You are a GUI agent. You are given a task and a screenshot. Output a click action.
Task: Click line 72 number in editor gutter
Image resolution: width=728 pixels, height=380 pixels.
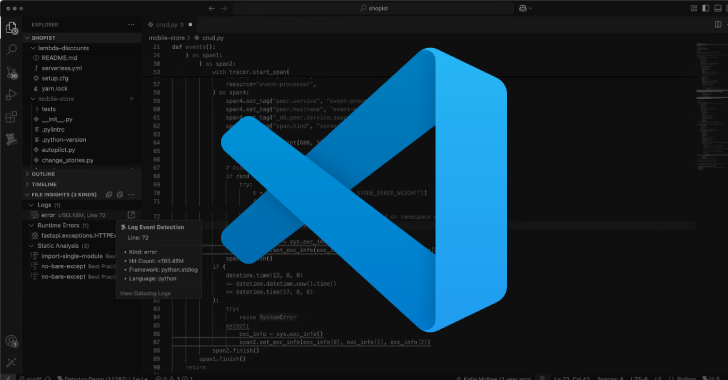[x=156, y=216]
